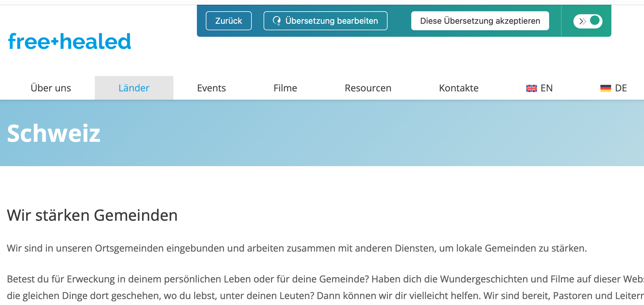The image size is (644, 305).
Task: Click the Zurück button
Action: [229, 21]
